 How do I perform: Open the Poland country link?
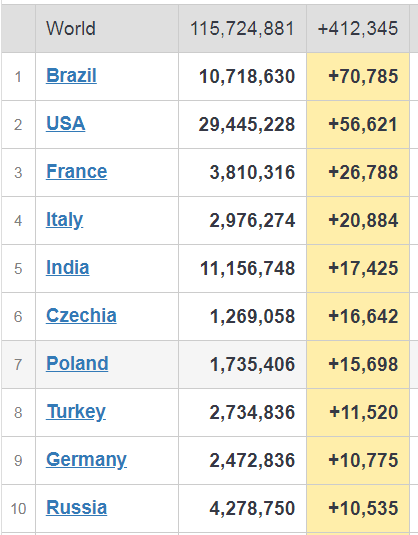(77, 364)
